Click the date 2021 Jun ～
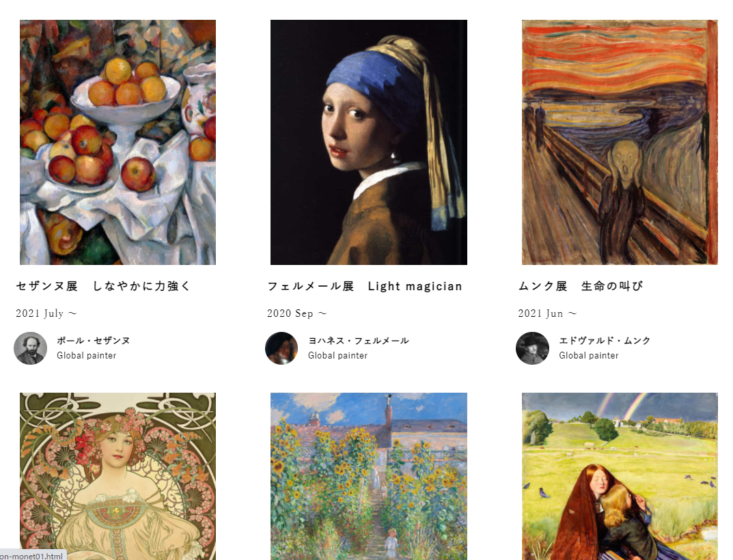The width and height of the screenshot is (733, 560). [547, 313]
